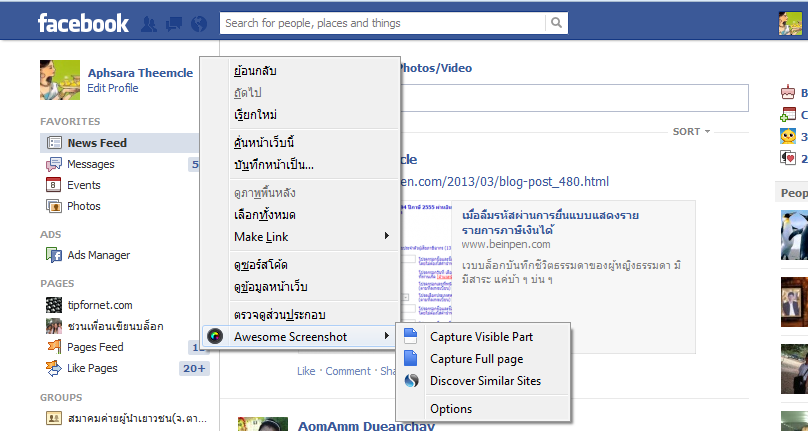The image size is (808, 431).
Task: Open the SORT dropdown
Action: coord(691,131)
